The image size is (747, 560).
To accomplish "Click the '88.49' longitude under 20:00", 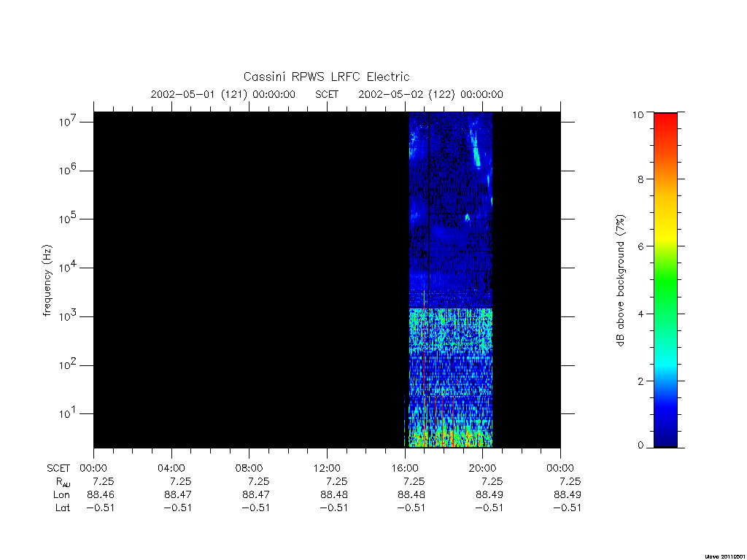I will 489,495.
